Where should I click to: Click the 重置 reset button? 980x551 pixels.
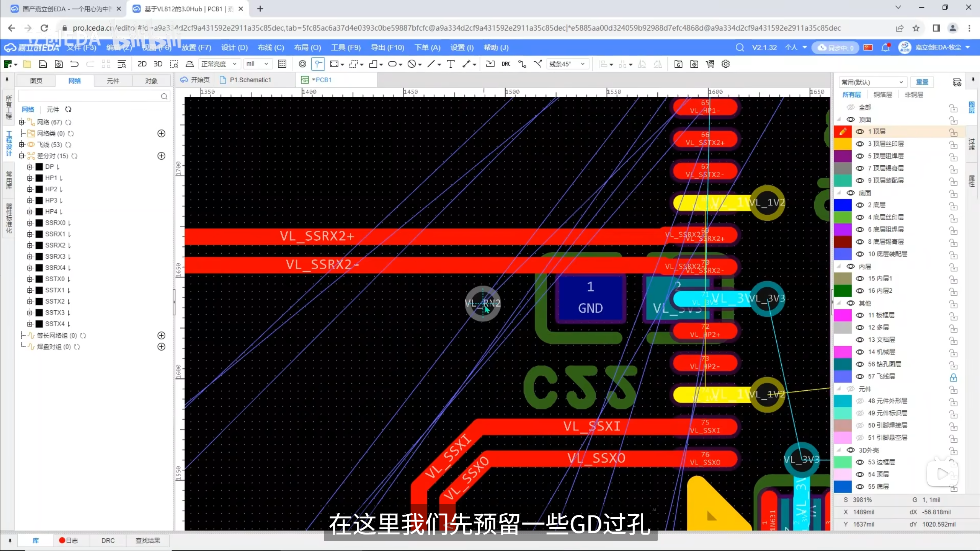click(x=922, y=82)
